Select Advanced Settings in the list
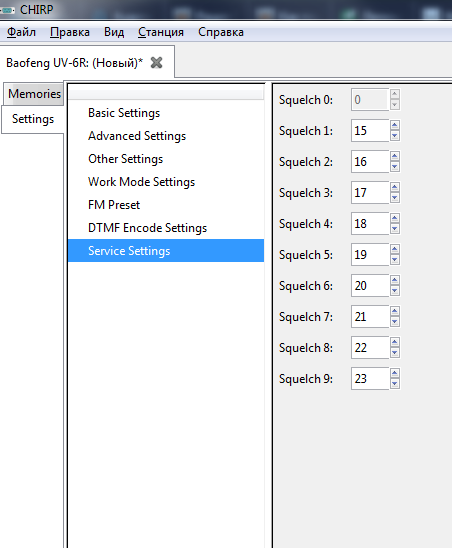 point(137,136)
